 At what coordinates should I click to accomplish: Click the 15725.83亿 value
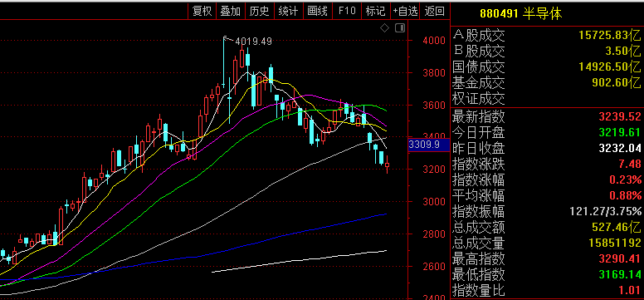[609, 36]
